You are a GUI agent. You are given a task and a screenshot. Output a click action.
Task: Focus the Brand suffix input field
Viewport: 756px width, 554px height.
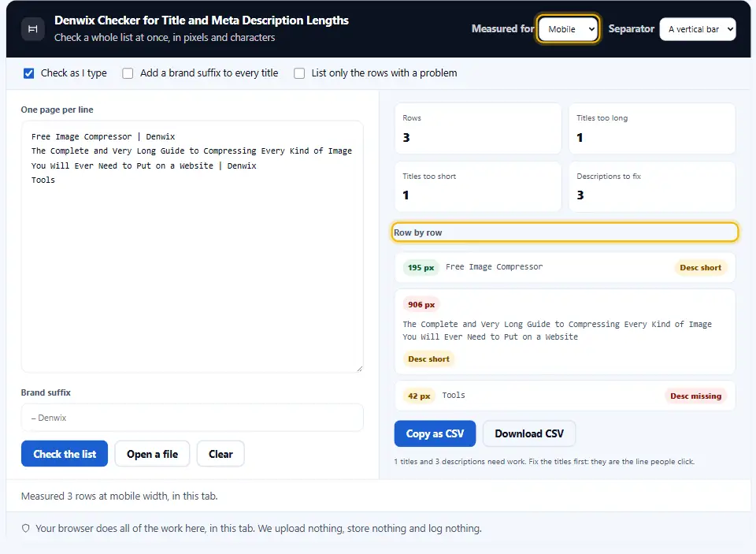pos(192,418)
